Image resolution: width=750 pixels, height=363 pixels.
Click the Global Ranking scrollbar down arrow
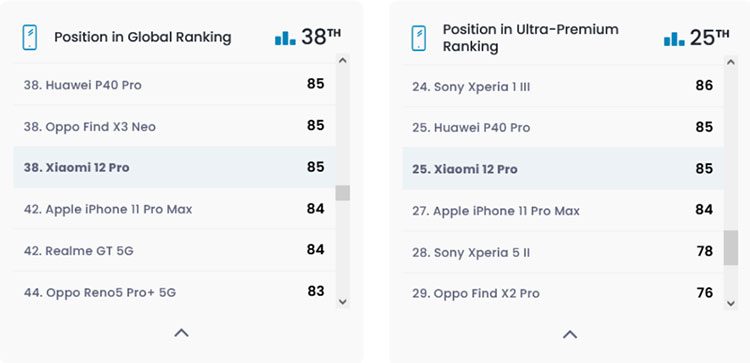(342, 301)
